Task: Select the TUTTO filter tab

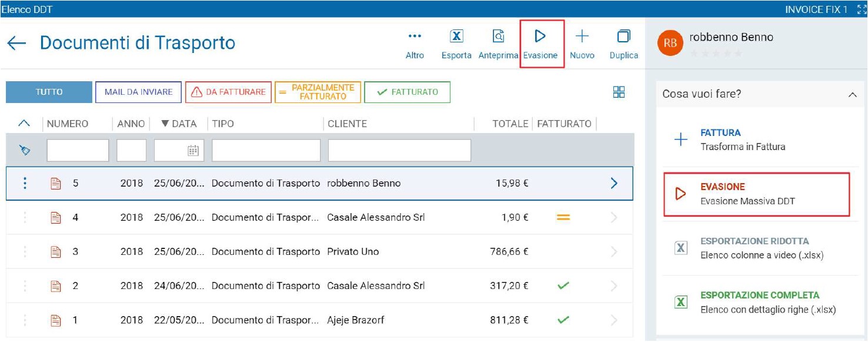Action: click(49, 92)
